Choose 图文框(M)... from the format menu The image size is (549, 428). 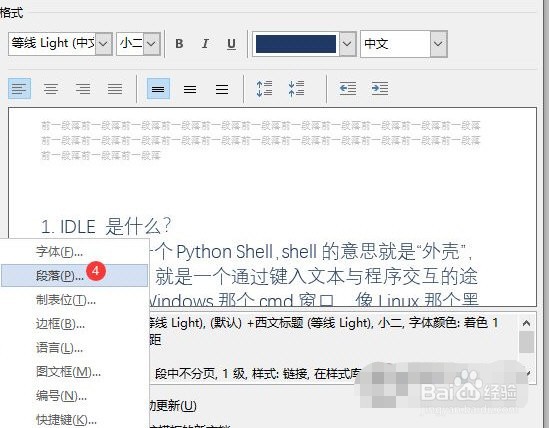75,372
